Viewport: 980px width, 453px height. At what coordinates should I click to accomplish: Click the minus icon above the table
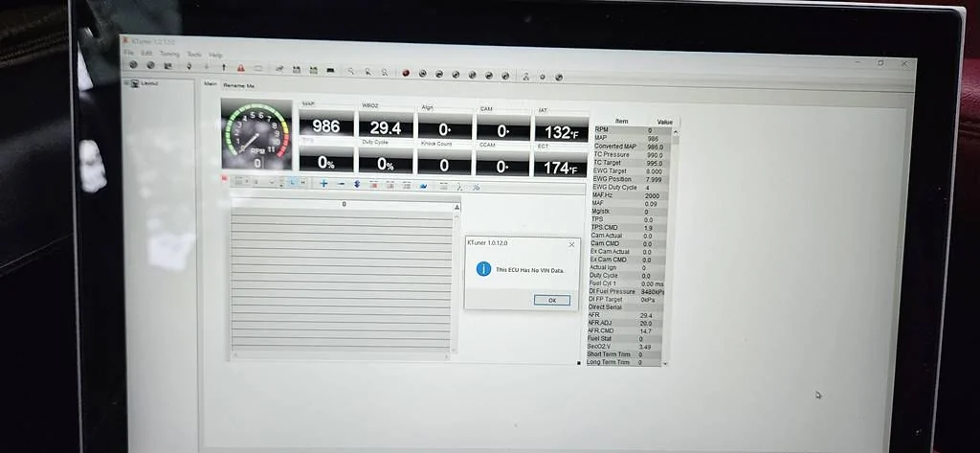click(x=341, y=183)
